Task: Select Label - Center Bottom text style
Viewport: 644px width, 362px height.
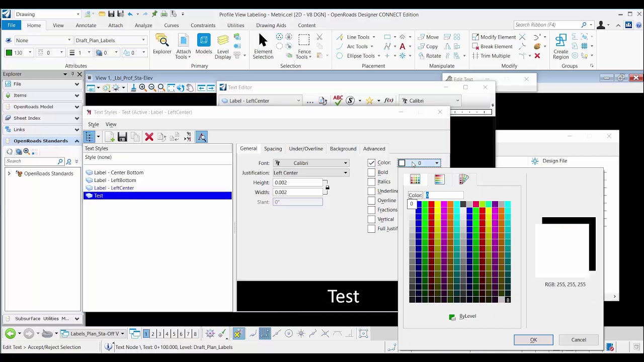Action: [x=119, y=172]
